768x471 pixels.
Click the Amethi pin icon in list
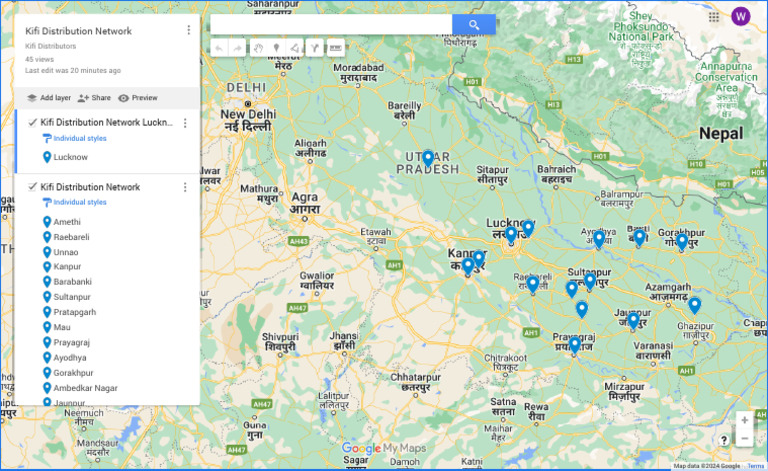47,222
